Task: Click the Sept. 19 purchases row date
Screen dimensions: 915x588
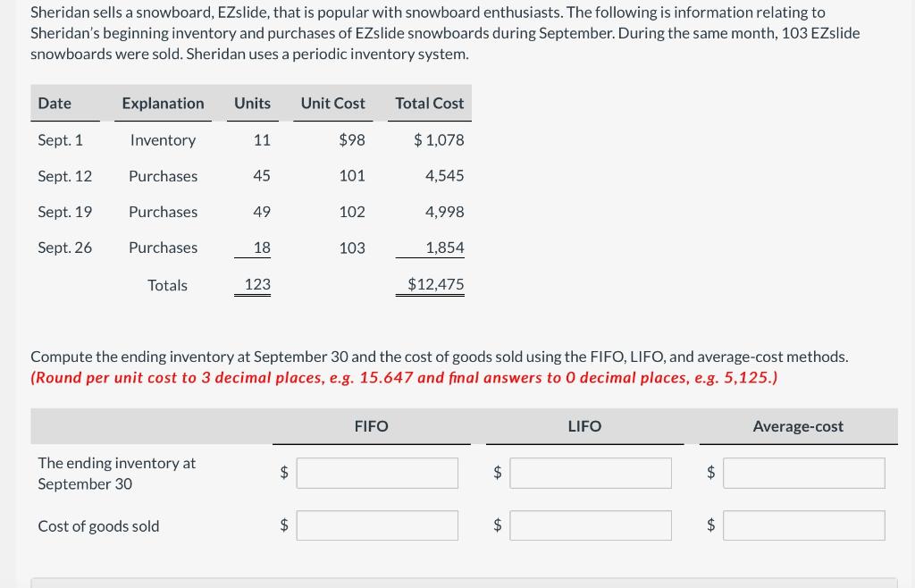Action: (64, 212)
